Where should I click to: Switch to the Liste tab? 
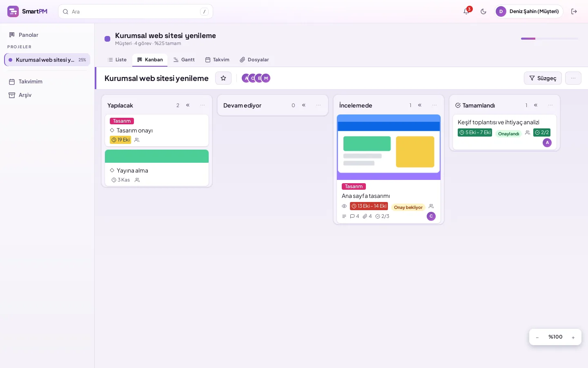pos(117,60)
